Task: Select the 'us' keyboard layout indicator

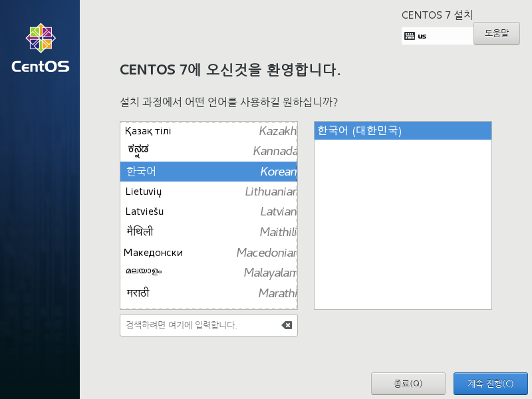Action: point(438,36)
